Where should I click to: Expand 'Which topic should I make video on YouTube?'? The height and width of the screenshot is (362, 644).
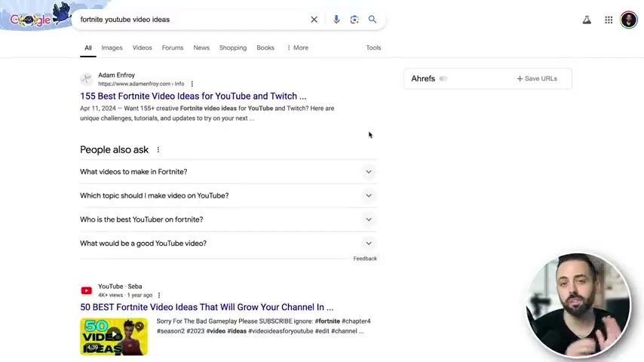click(228, 195)
